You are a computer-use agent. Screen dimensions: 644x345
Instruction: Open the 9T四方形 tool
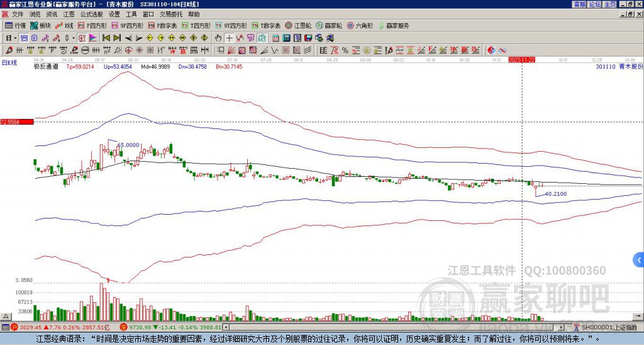[231, 25]
